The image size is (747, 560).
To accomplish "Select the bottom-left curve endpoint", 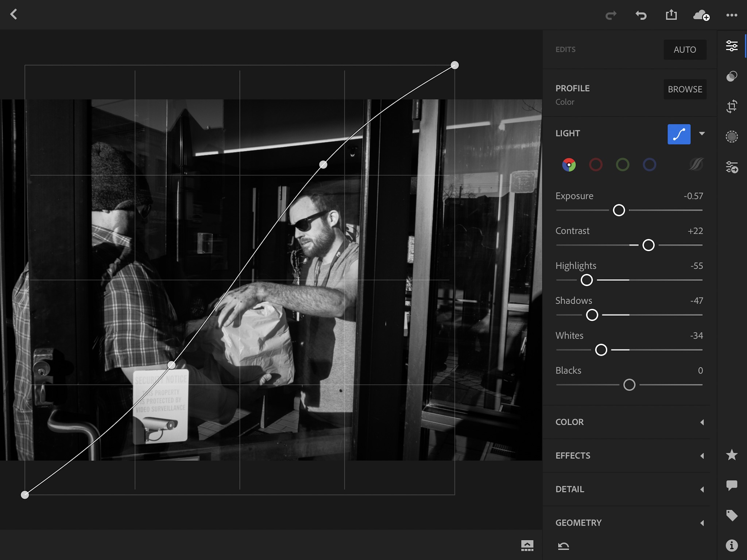I will click(25, 495).
